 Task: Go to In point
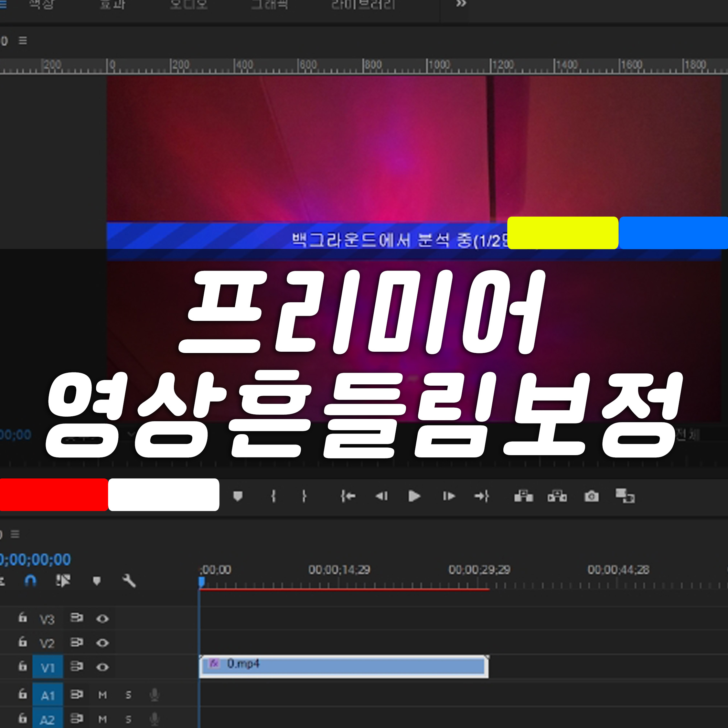pyautogui.click(x=348, y=496)
